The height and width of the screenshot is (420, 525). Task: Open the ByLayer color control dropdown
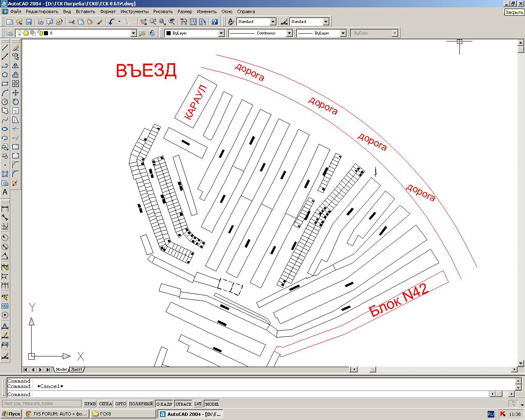pyautogui.click(x=221, y=33)
